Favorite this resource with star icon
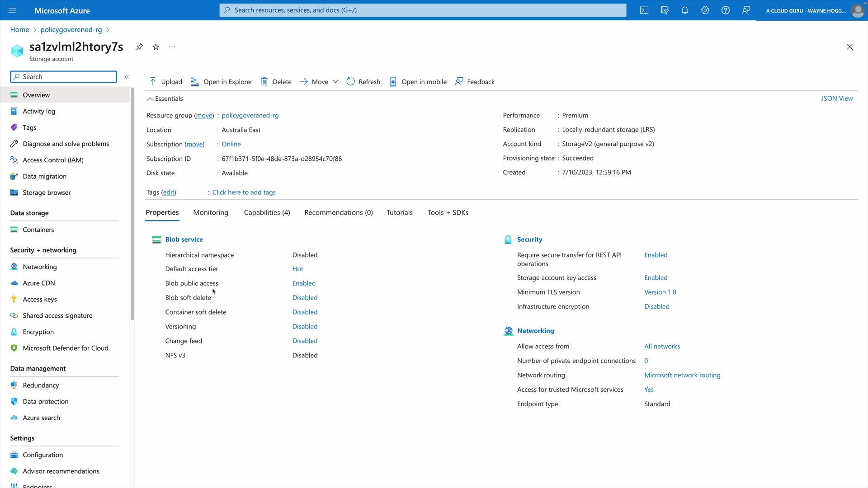The width and height of the screenshot is (868, 488). pos(156,47)
